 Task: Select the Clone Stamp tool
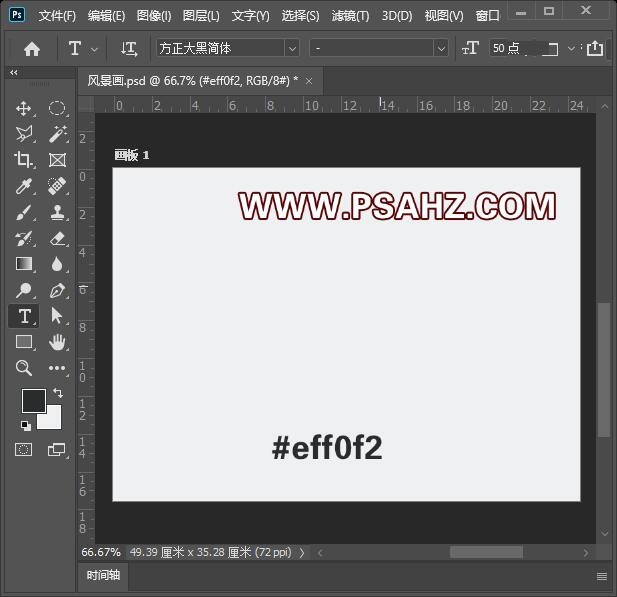tap(57, 213)
